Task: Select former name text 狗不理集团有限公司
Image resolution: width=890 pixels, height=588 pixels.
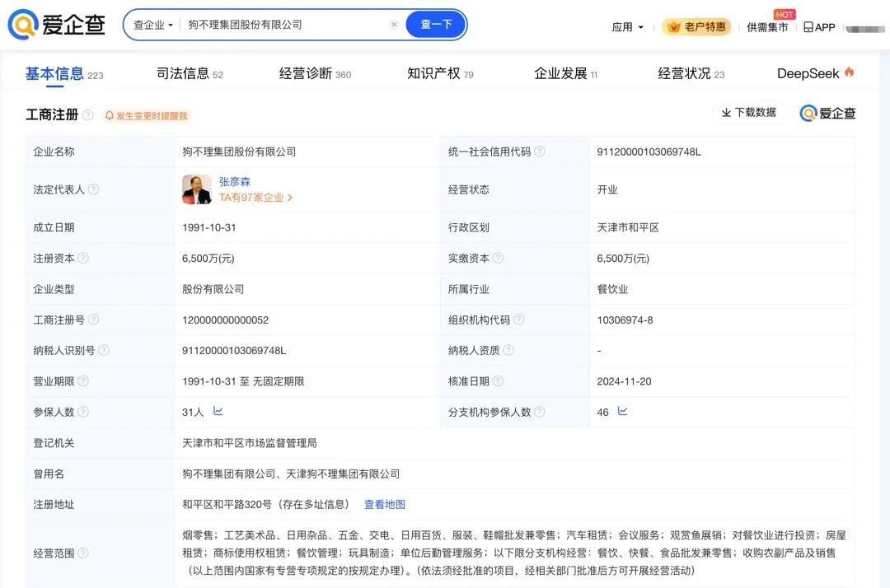Action: (229, 474)
